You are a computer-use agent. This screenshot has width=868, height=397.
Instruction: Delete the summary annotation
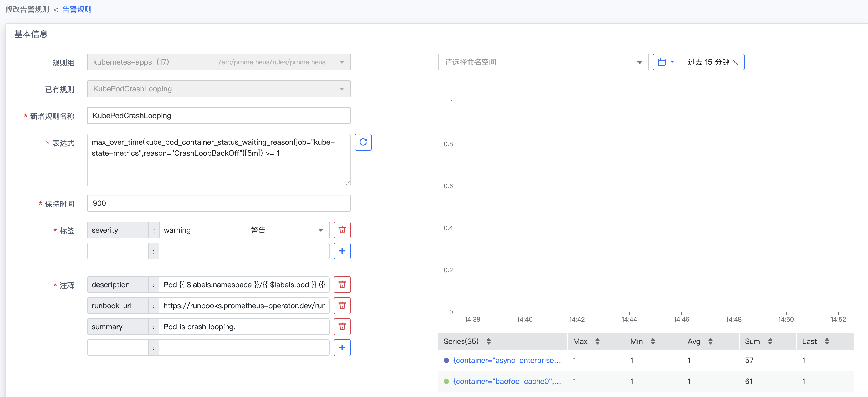pos(342,326)
